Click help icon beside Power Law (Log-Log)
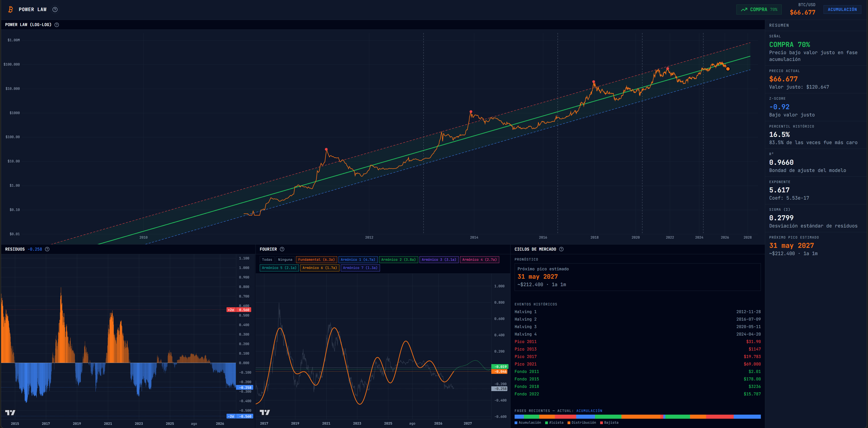Screen dimensions: 868x428 pos(57,25)
